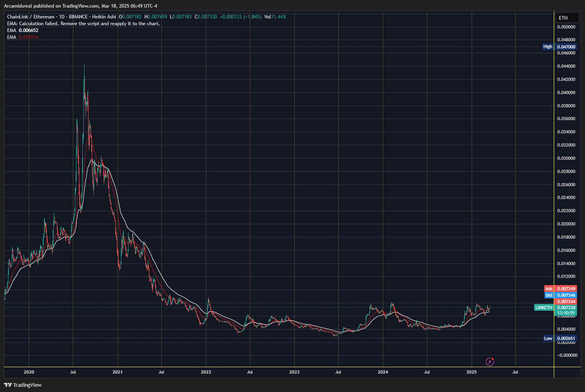Open the ETH currency selector on price axis

[568, 18]
